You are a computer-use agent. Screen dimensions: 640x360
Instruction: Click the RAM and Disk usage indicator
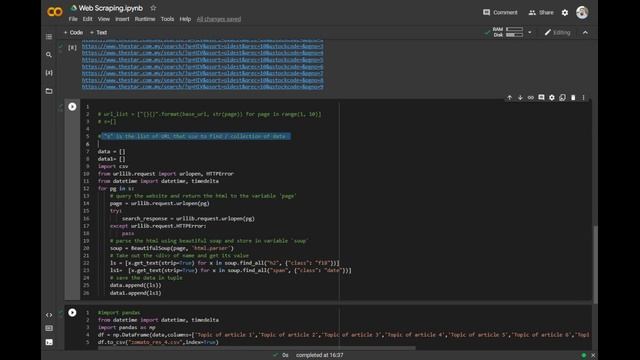click(508, 32)
